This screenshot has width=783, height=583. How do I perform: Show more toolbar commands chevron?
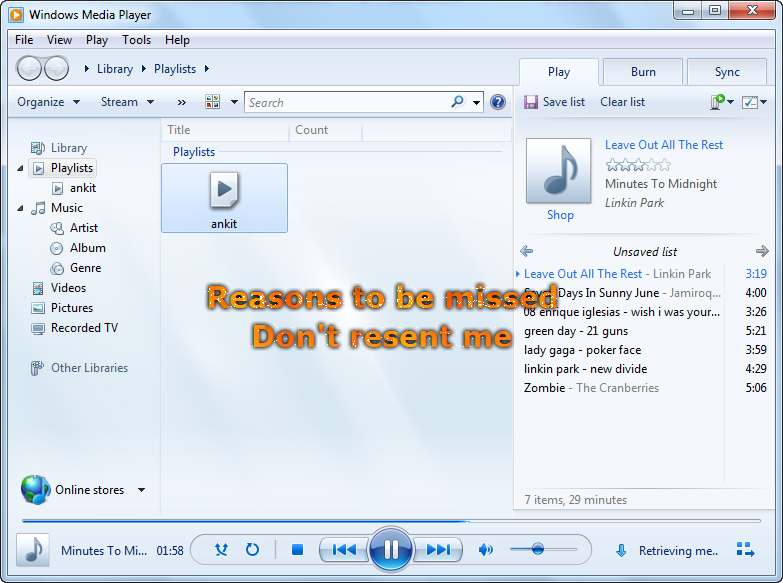tap(181, 102)
